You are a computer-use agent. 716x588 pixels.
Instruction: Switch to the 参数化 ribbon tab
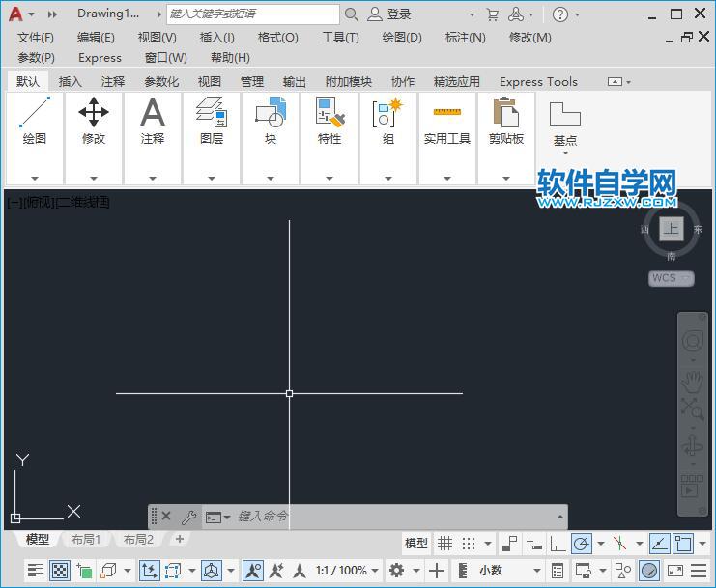click(161, 82)
